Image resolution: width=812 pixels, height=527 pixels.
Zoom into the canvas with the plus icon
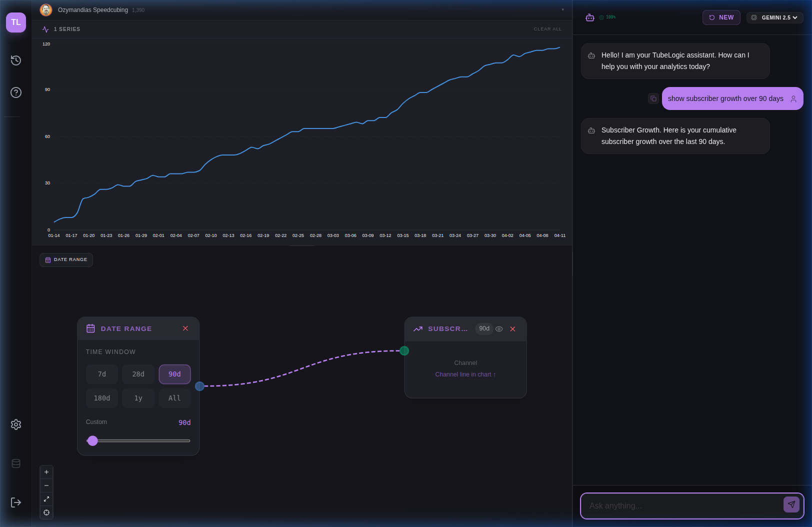[x=46, y=472]
